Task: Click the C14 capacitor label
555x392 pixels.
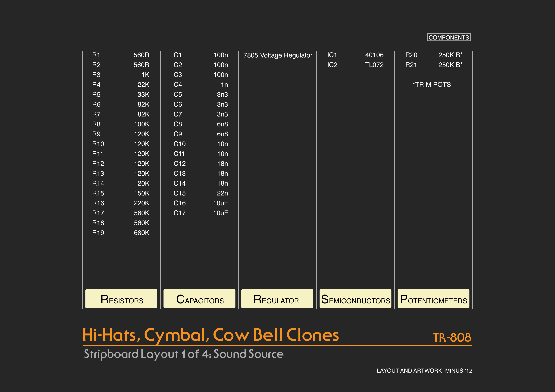Action: coord(180,184)
